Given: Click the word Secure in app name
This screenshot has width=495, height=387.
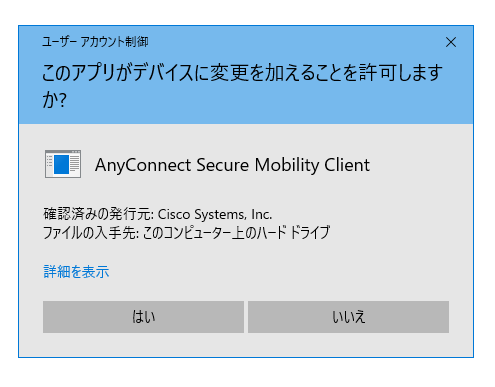Looking at the screenshot, I should pyautogui.click(x=222, y=165).
